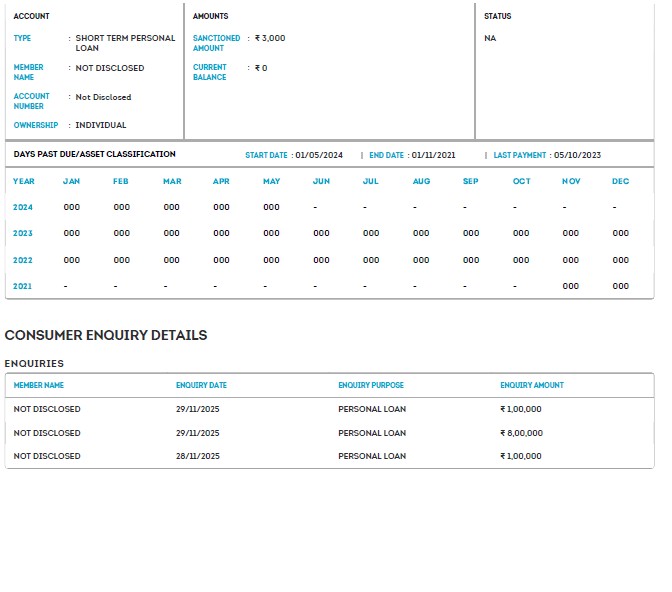This screenshot has height=592, width=672.
Task: Click the DEC month column header
Action: point(620,181)
